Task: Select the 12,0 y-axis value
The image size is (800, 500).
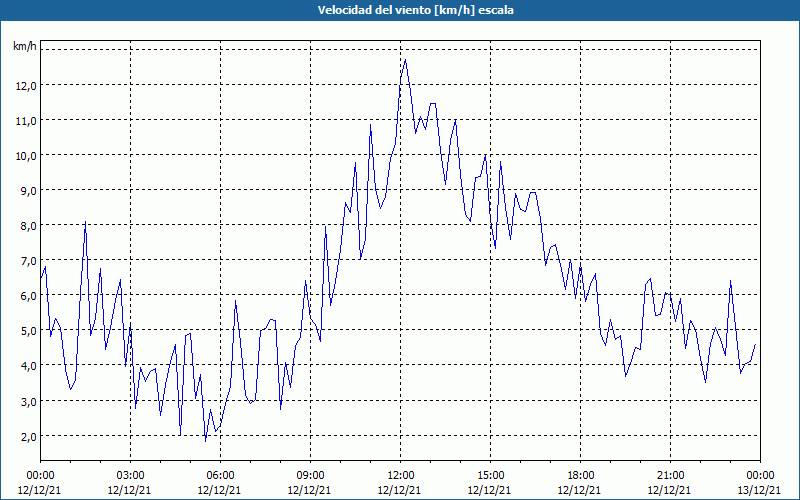Action: pyautogui.click(x=26, y=86)
